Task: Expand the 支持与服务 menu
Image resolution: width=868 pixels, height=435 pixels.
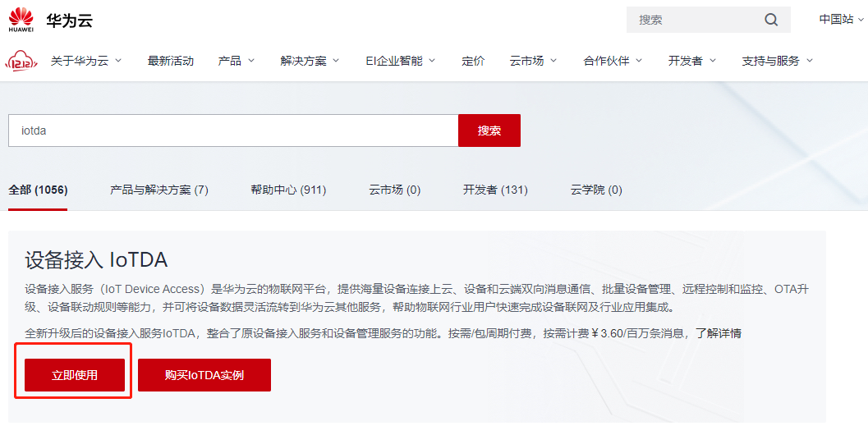Action: [777, 61]
